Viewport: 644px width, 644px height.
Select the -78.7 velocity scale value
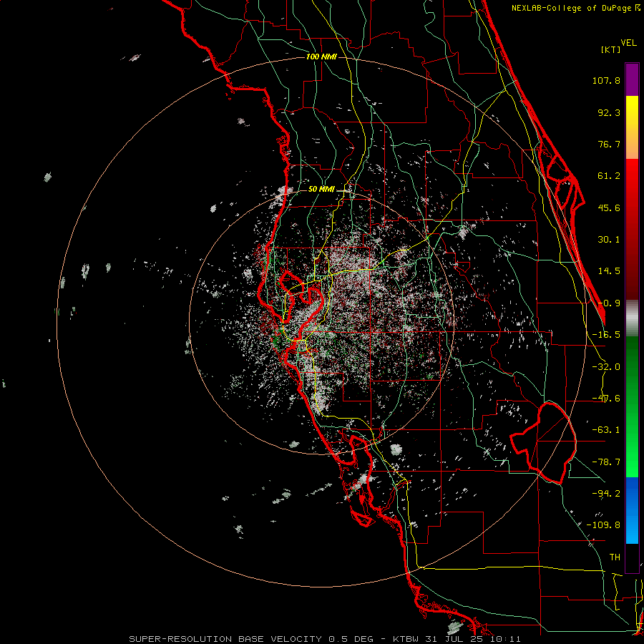pyautogui.click(x=606, y=462)
